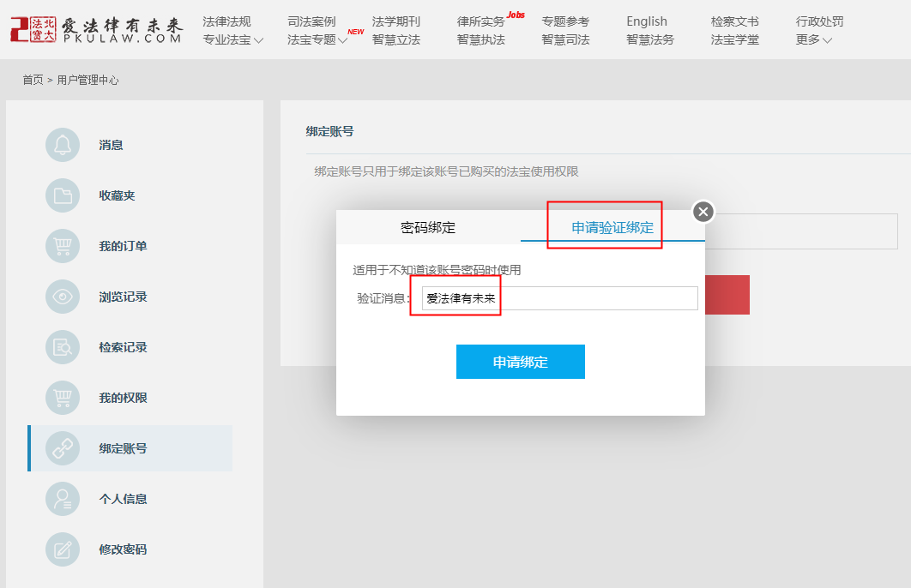Click the 我的订单 shopping cart icon
Screen dimensions: 911x588
pos(62,246)
